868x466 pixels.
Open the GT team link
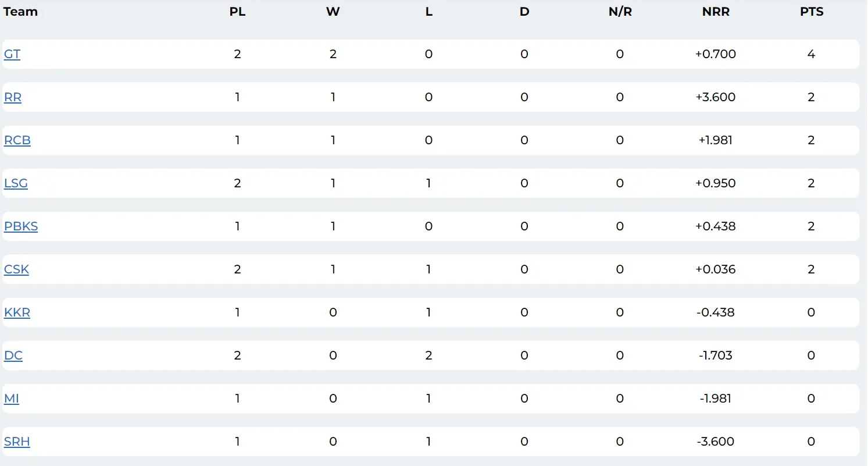point(12,54)
